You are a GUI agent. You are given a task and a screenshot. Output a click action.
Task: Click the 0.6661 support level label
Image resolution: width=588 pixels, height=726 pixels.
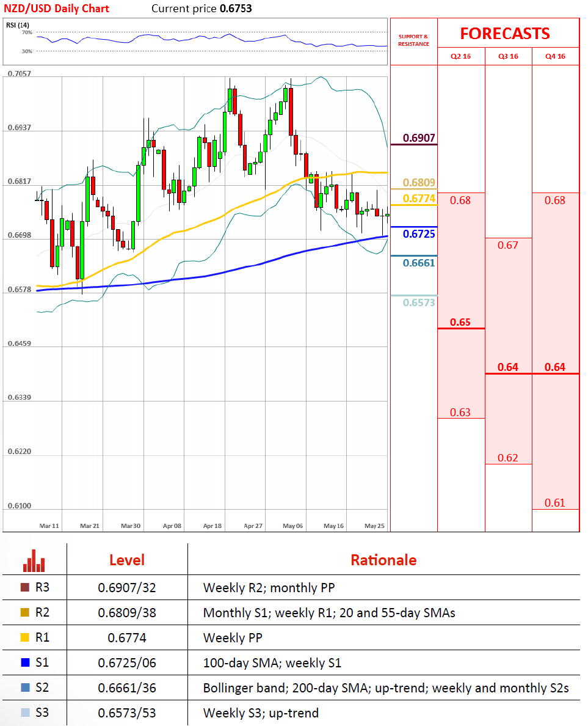(x=419, y=263)
